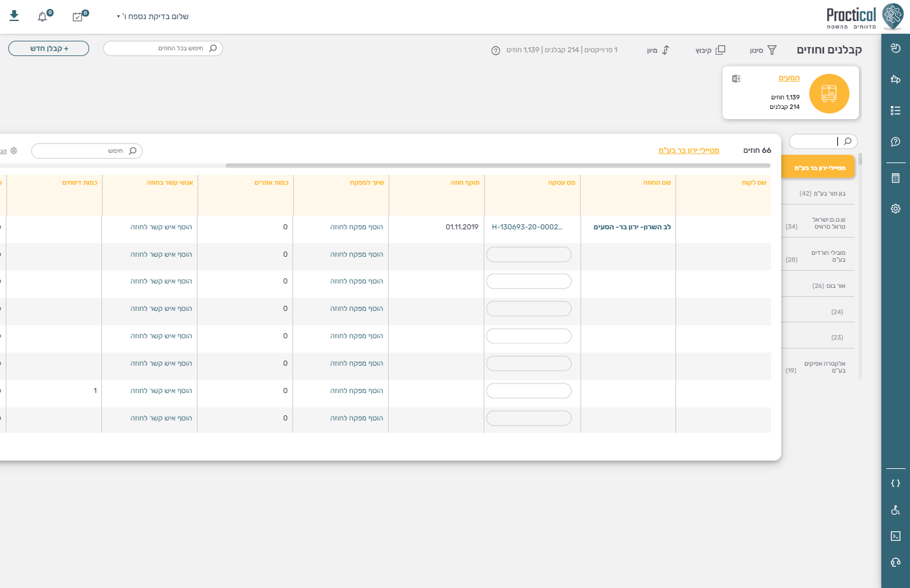Click the table settings gear icon
This screenshot has width=910, height=588.
coord(14,151)
